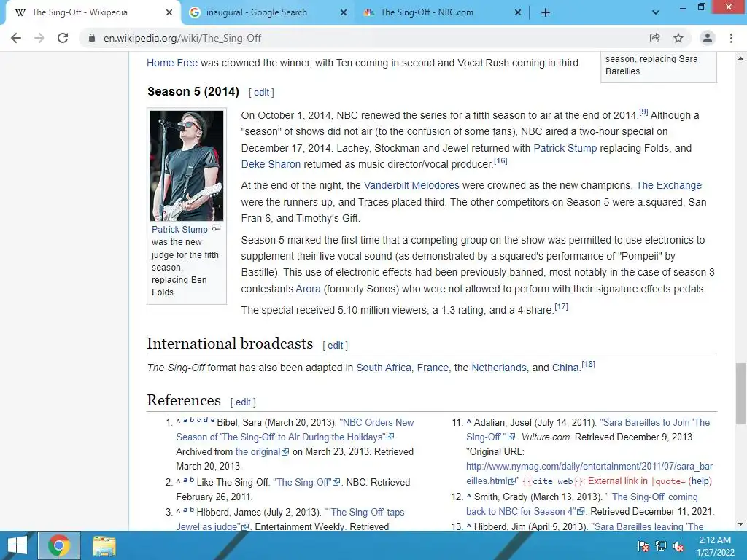The height and width of the screenshot is (560, 747).
Task: Jump to citation [17]
Action: (561, 307)
